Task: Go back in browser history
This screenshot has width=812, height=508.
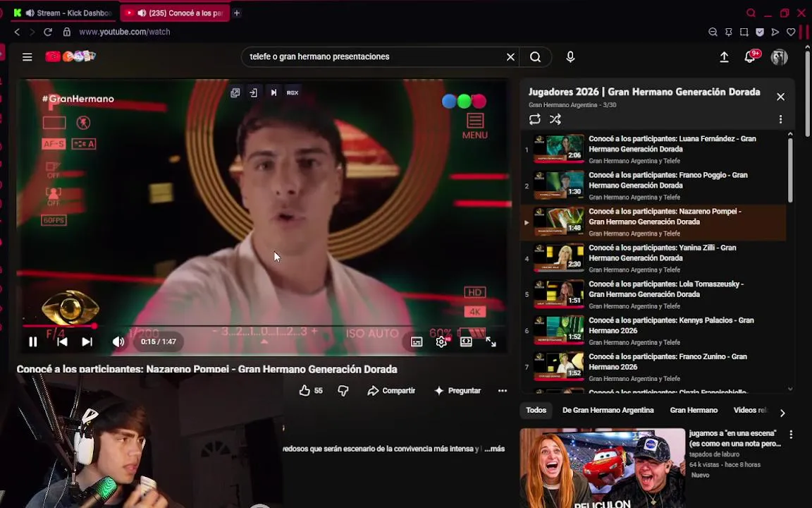Action: click(x=17, y=32)
